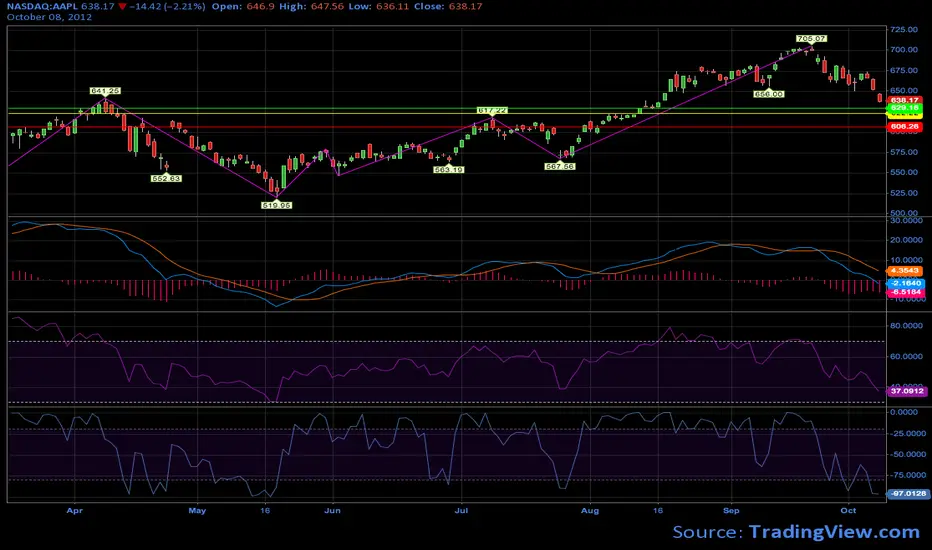This screenshot has height=550, width=932.
Task: Click the 705.07 all-time high label
Action: 811,39
